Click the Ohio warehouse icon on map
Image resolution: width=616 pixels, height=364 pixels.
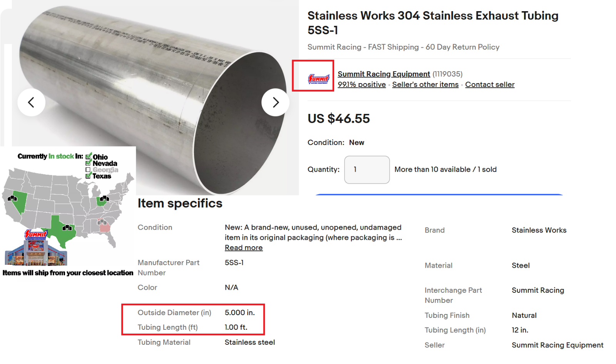pyautogui.click(x=104, y=199)
